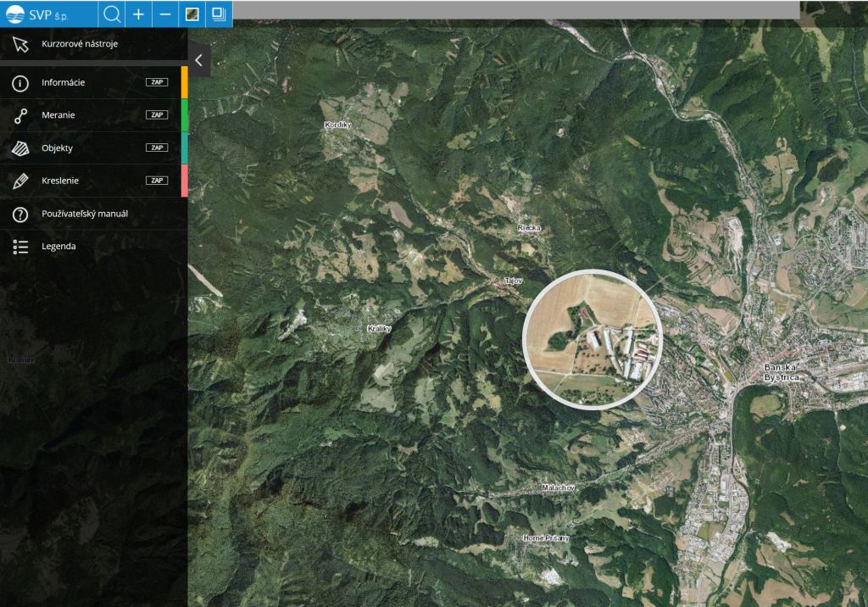
Task: Zoom out with the minus button
Action: click(x=165, y=14)
